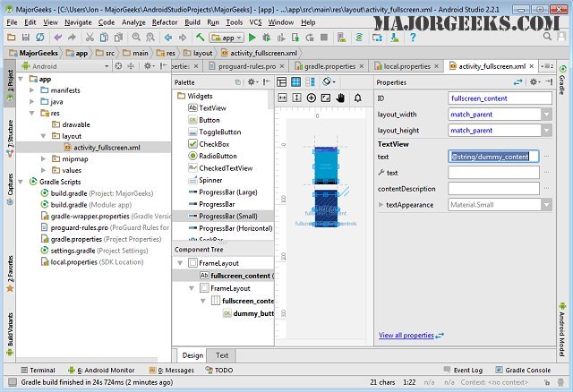Open the Properties panel gear settings icon

(535, 82)
